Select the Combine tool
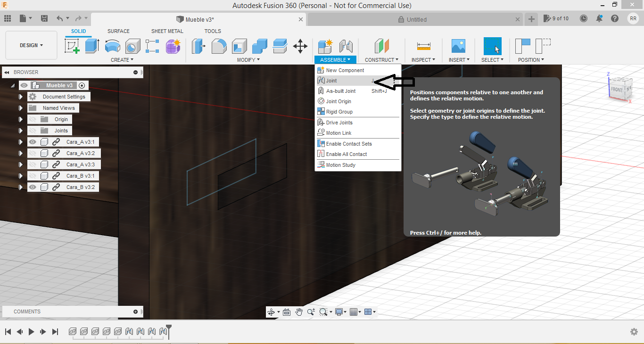The height and width of the screenshot is (344, 644). point(260,46)
